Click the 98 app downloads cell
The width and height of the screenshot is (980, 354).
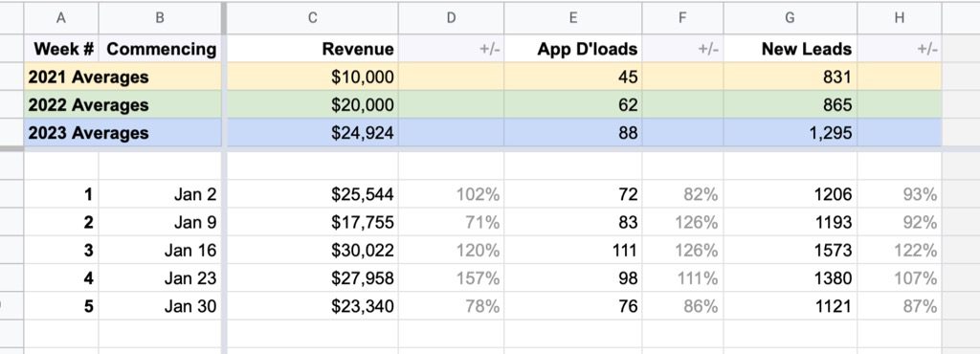573,277
